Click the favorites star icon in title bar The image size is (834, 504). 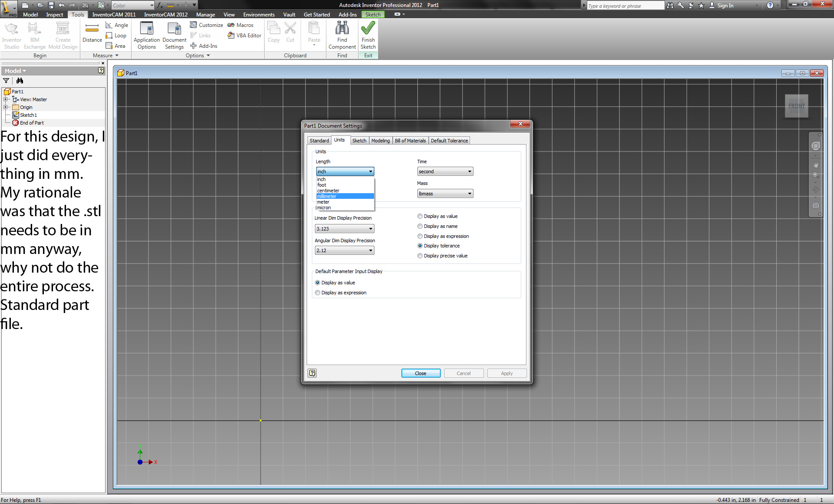pyautogui.click(x=701, y=5)
